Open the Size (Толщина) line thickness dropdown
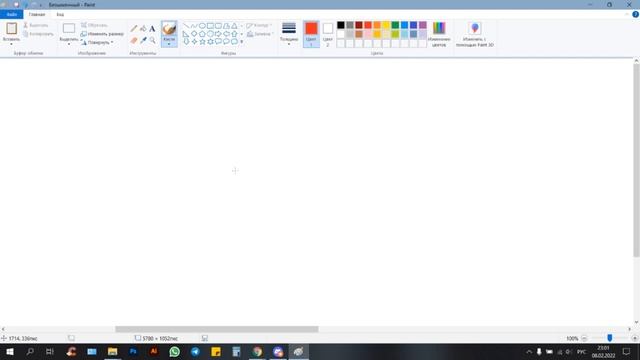 [x=289, y=33]
